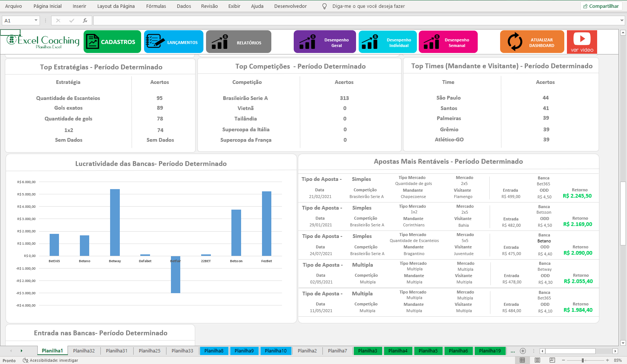Select green sheet tab Planilha19
Image resolution: width=627 pixels, height=364 pixels.
490,351
